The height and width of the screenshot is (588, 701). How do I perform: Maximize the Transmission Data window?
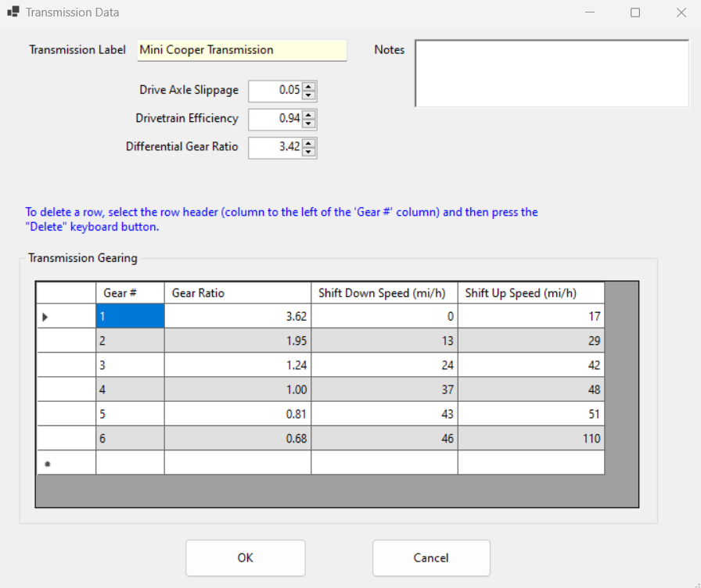634,13
